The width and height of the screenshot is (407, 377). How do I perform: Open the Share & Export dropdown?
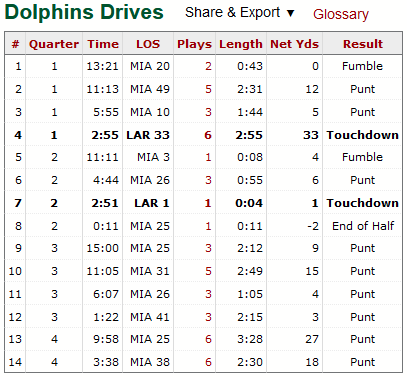[x=239, y=13]
